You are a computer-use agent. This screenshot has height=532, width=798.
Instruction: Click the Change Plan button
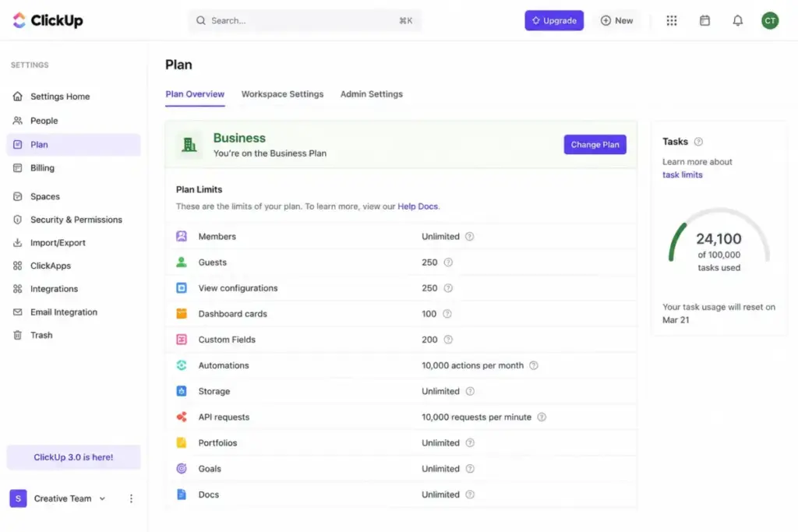pyautogui.click(x=595, y=144)
